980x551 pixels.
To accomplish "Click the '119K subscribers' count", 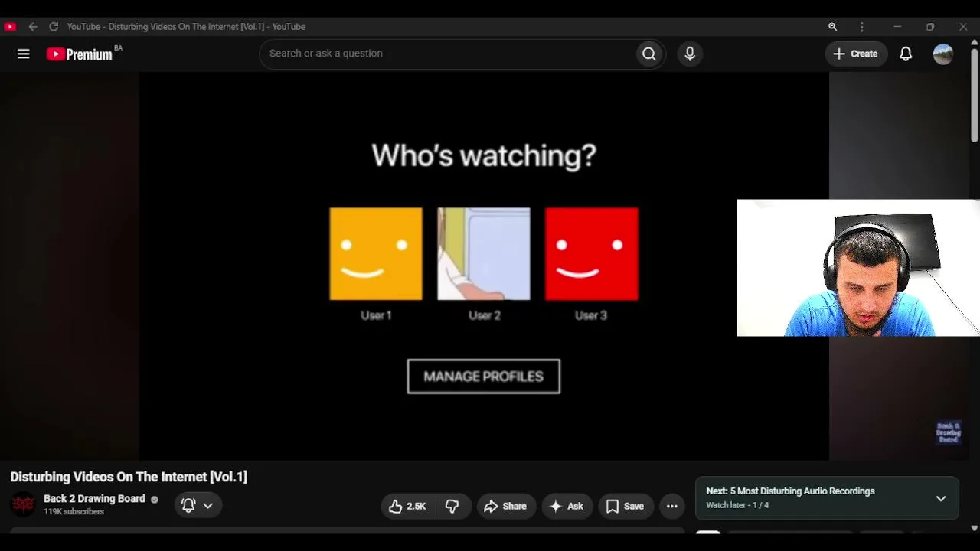I will click(73, 512).
